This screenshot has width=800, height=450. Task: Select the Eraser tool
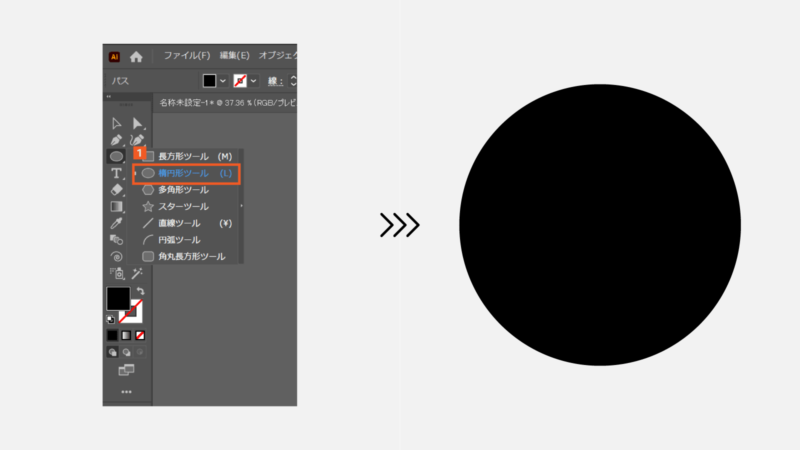[117, 189]
